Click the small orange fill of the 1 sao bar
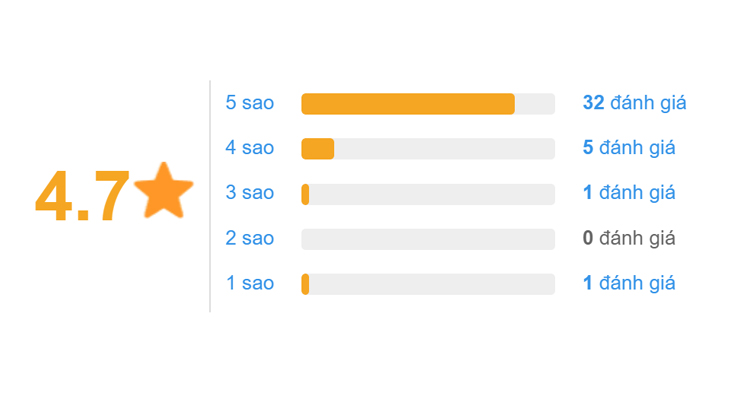This screenshot has width=730, height=400. (x=305, y=284)
